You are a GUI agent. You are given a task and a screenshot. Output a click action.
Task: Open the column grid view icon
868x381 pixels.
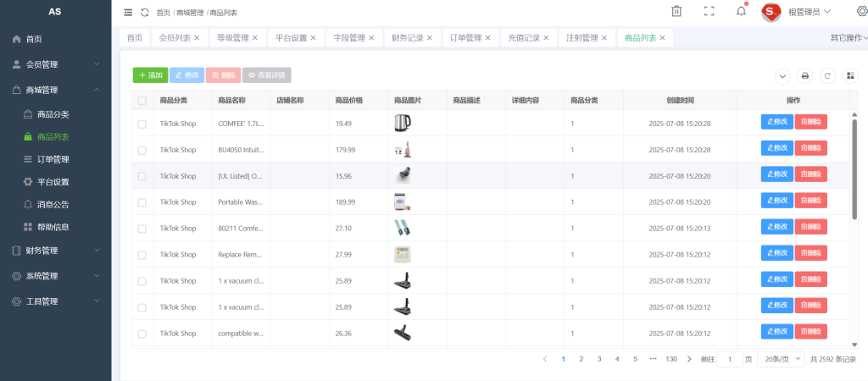click(x=850, y=76)
